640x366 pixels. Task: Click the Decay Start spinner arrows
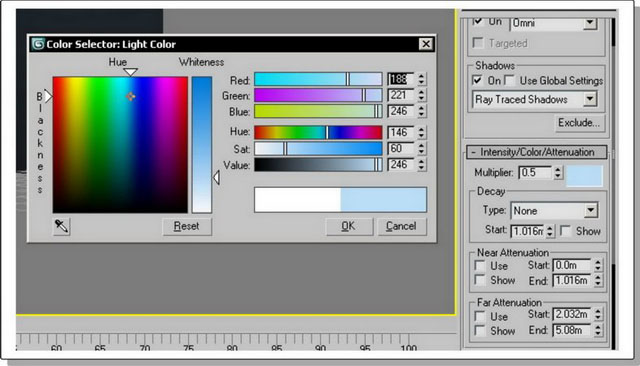(550, 231)
